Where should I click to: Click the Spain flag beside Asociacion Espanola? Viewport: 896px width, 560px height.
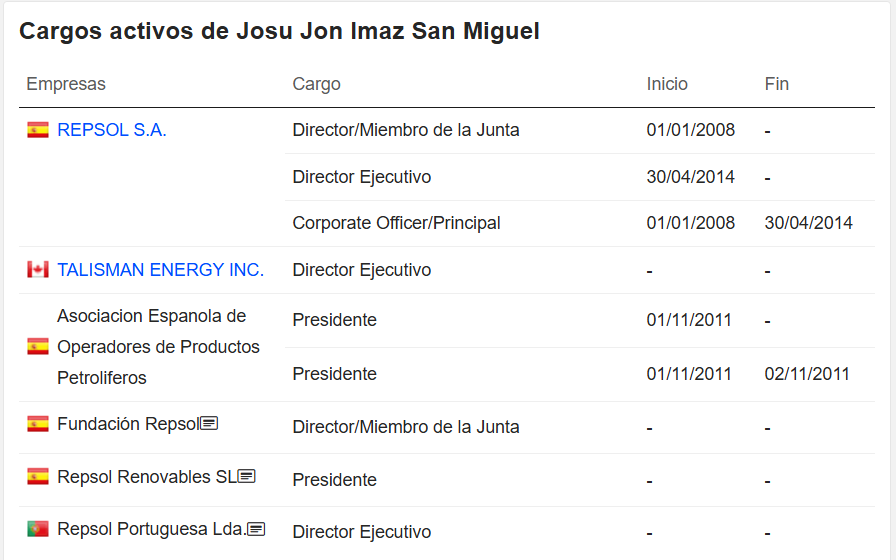point(38,346)
